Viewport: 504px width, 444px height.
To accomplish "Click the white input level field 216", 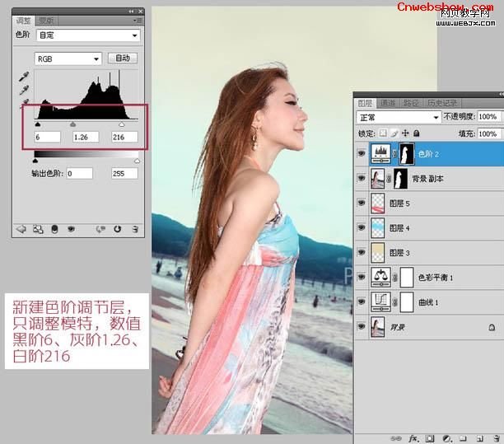I will (x=124, y=137).
